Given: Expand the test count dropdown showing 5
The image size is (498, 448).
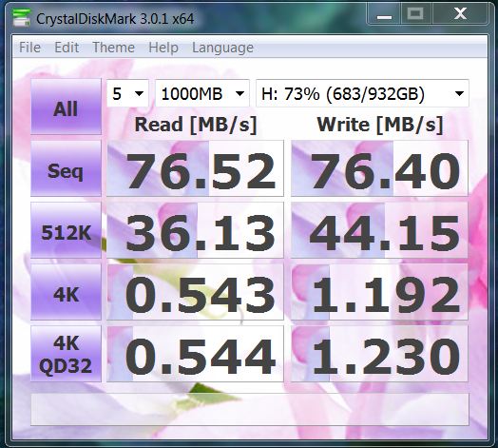Looking at the screenshot, I should [x=127, y=93].
